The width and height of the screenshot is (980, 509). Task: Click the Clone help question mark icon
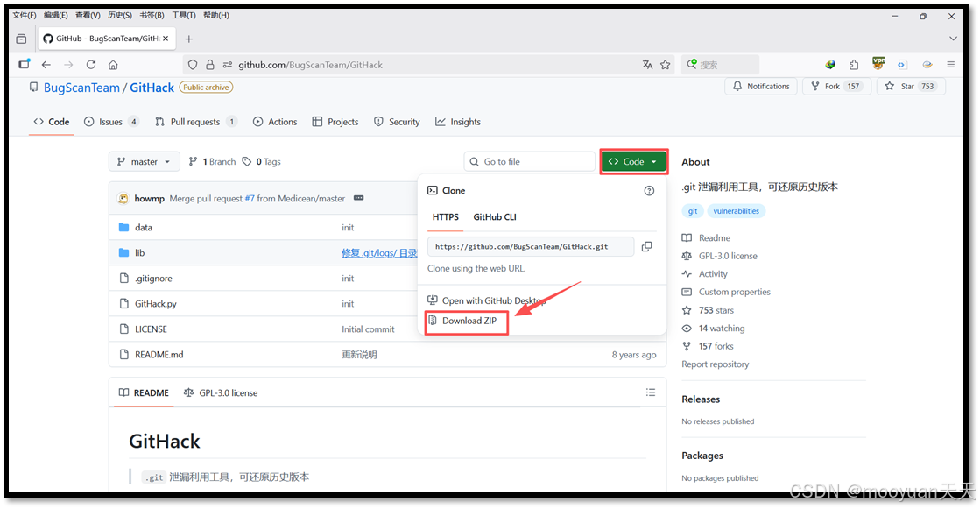tap(649, 191)
